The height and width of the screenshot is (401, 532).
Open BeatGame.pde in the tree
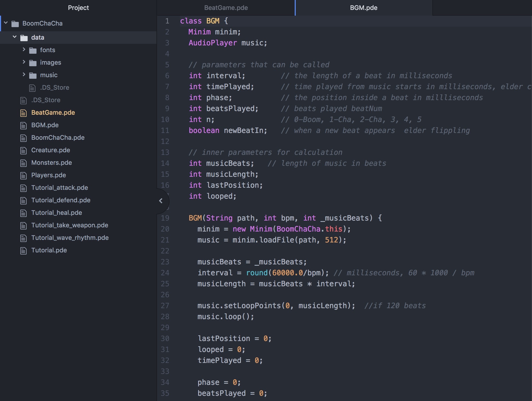click(x=53, y=112)
